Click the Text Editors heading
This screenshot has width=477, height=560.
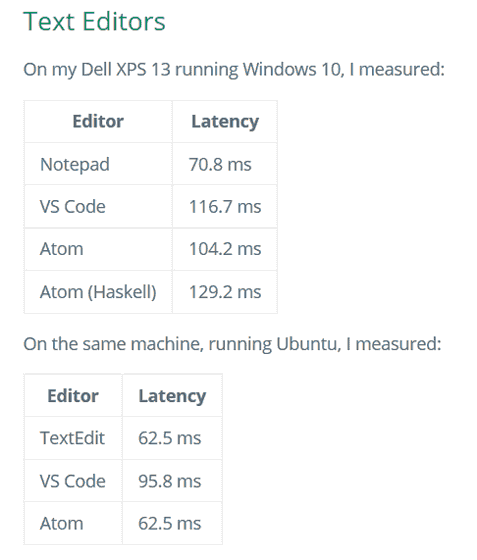pyautogui.click(x=94, y=21)
